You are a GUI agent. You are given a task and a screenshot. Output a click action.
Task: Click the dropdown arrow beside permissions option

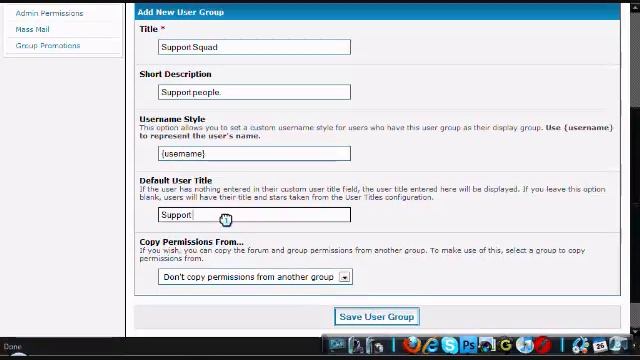[x=344, y=277]
